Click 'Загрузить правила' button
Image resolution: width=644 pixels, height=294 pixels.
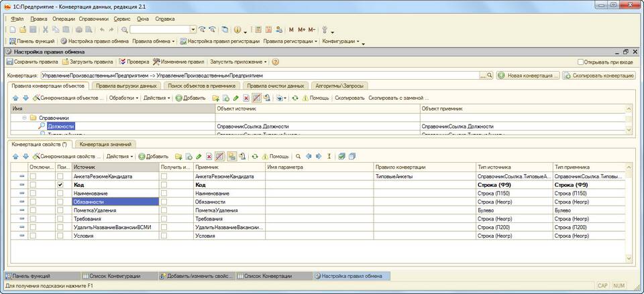[87, 62]
